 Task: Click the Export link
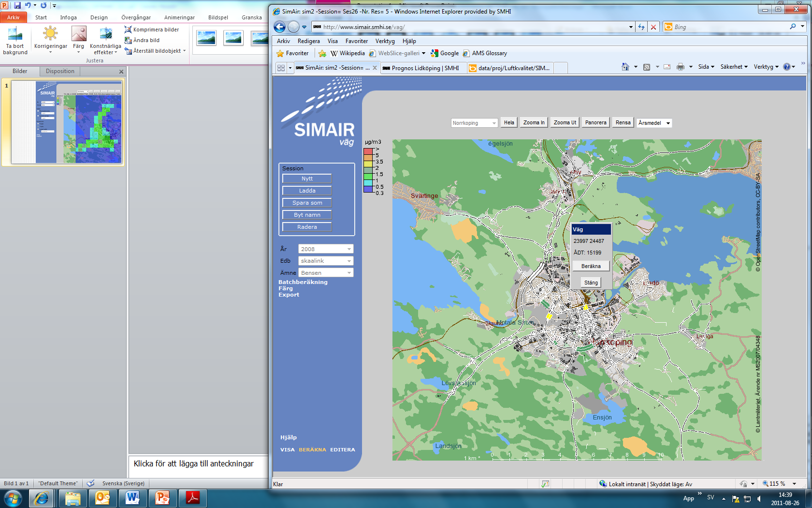[x=289, y=295]
